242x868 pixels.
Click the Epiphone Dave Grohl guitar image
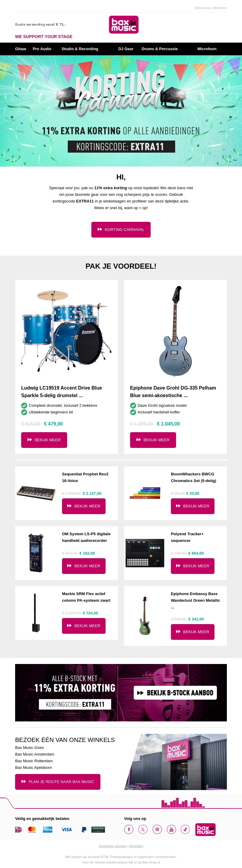[x=175, y=331]
